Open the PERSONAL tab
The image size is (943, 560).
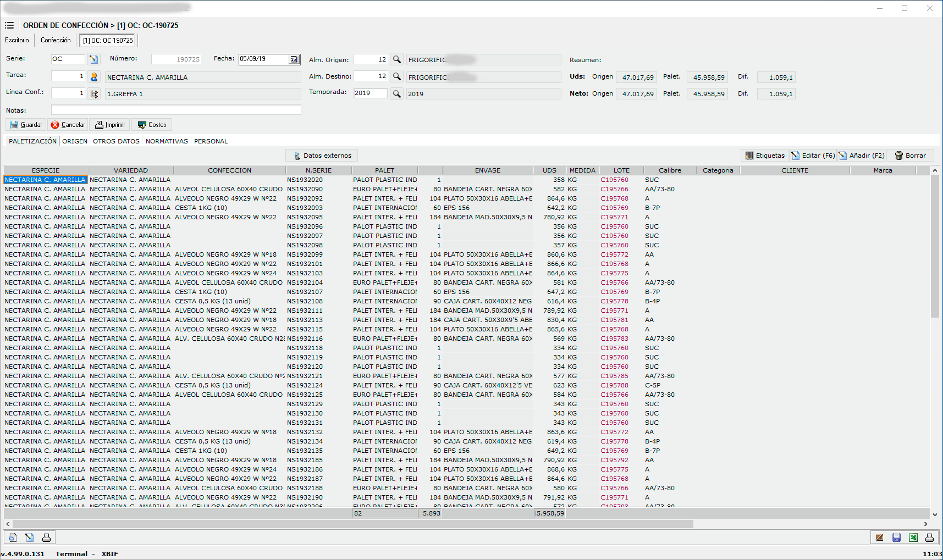point(211,141)
